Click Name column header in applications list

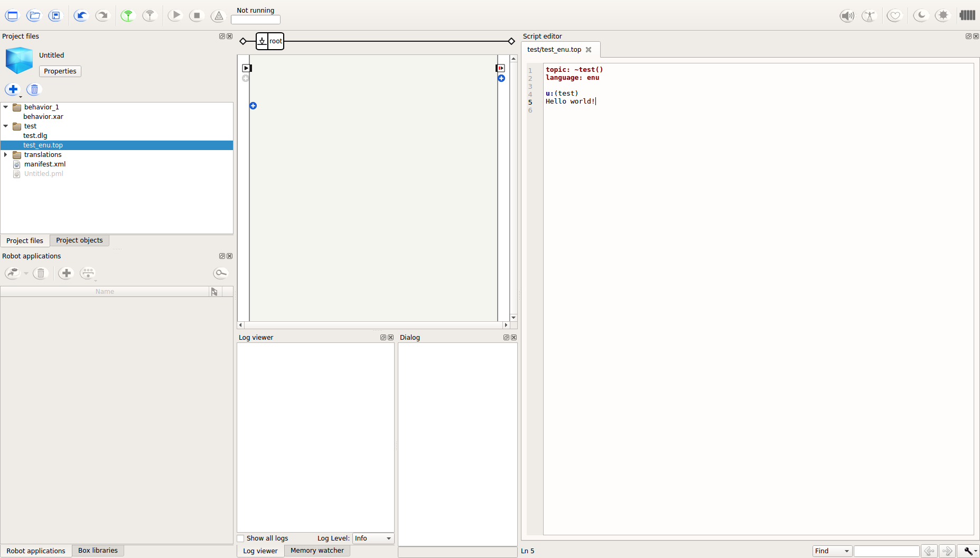[105, 292]
